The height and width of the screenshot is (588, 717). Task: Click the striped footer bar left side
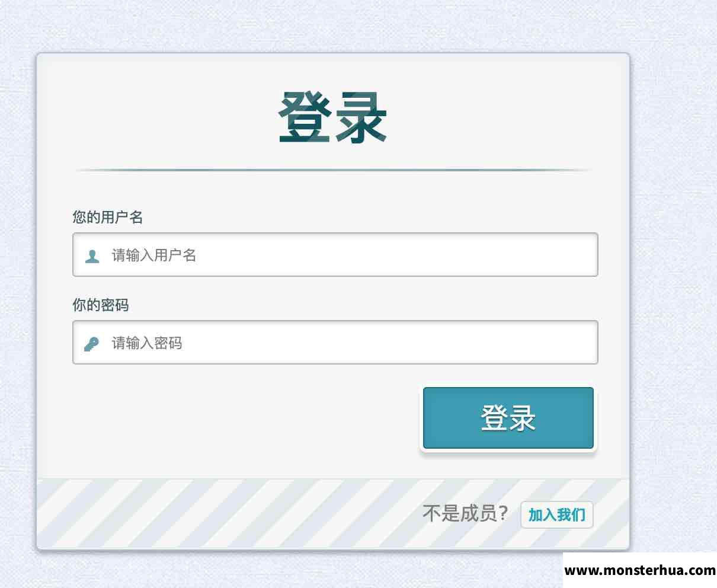click(148, 513)
